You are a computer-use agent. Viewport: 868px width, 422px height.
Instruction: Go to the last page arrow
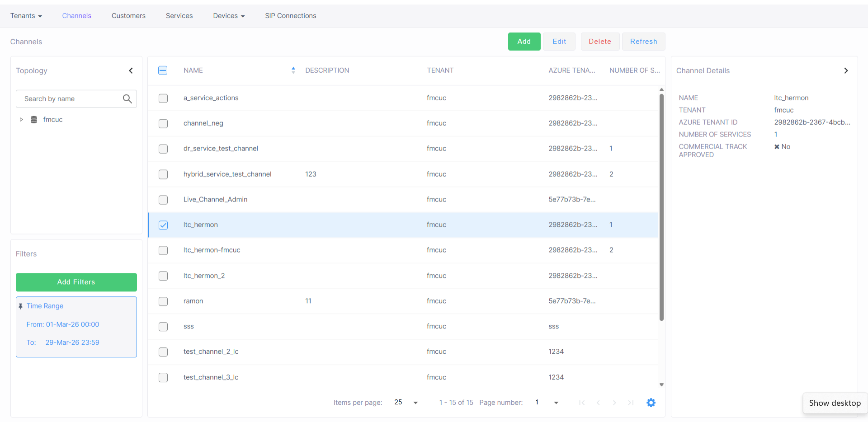(631, 403)
